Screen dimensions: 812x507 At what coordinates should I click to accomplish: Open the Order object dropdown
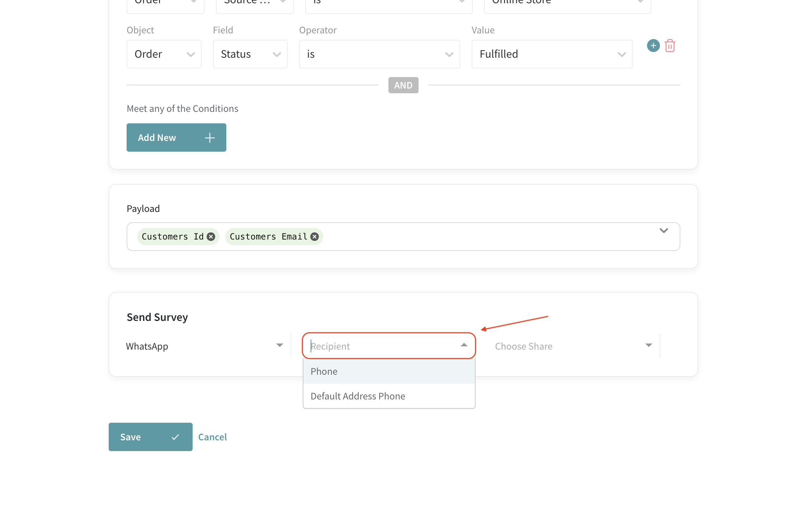point(164,54)
